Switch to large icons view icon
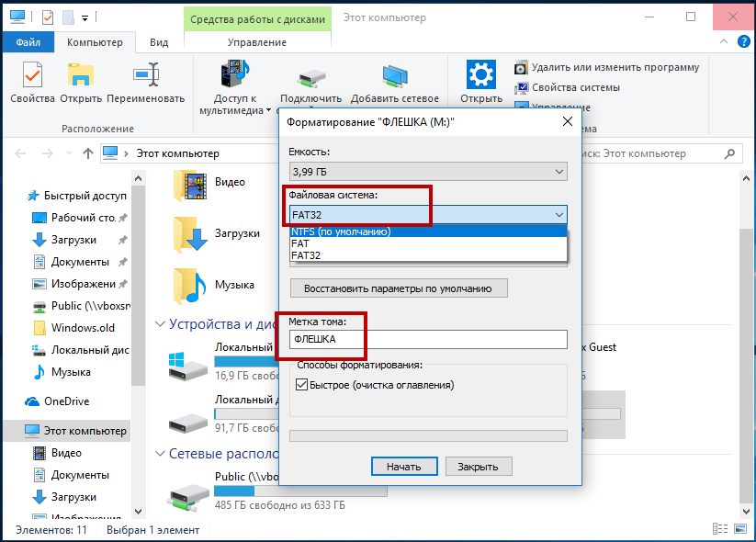Viewport: 756px width, 542px height. (740, 529)
